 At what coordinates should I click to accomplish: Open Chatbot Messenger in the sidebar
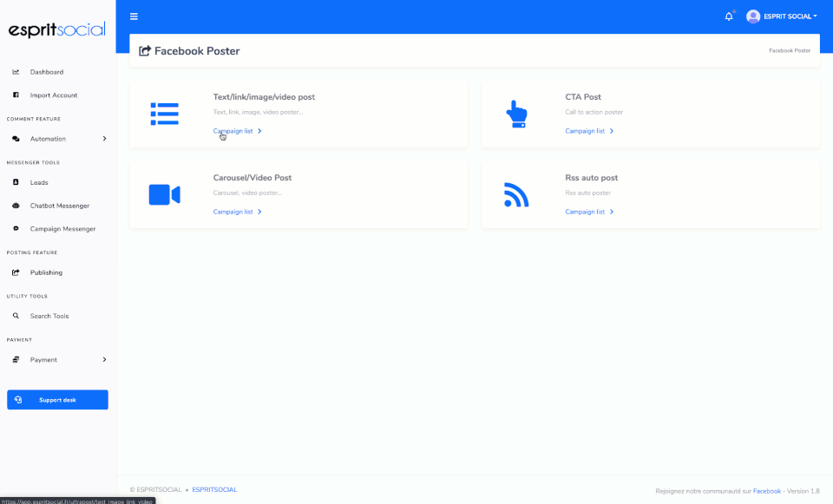[x=58, y=206]
